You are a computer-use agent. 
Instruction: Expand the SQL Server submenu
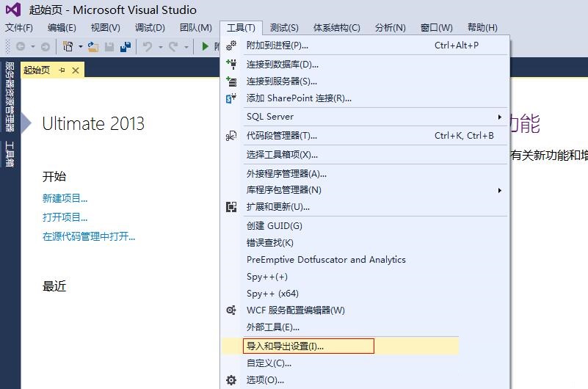point(499,117)
